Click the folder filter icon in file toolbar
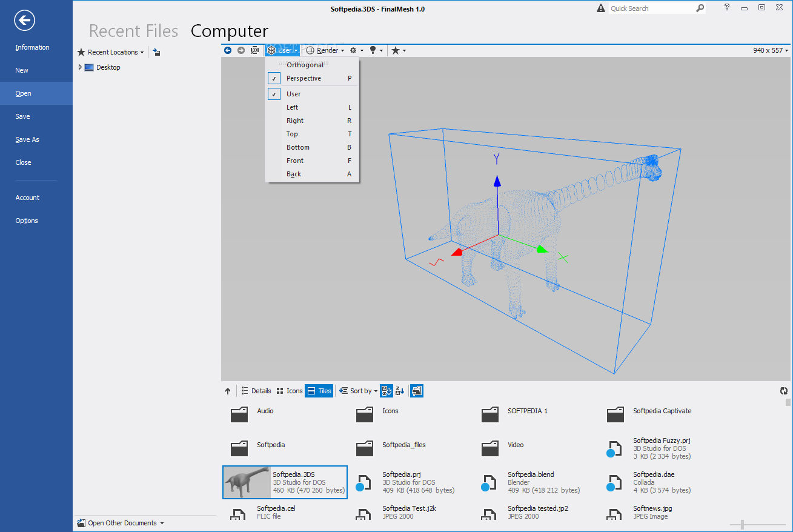This screenshot has height=532, width=793. click(x=417, y=391)
